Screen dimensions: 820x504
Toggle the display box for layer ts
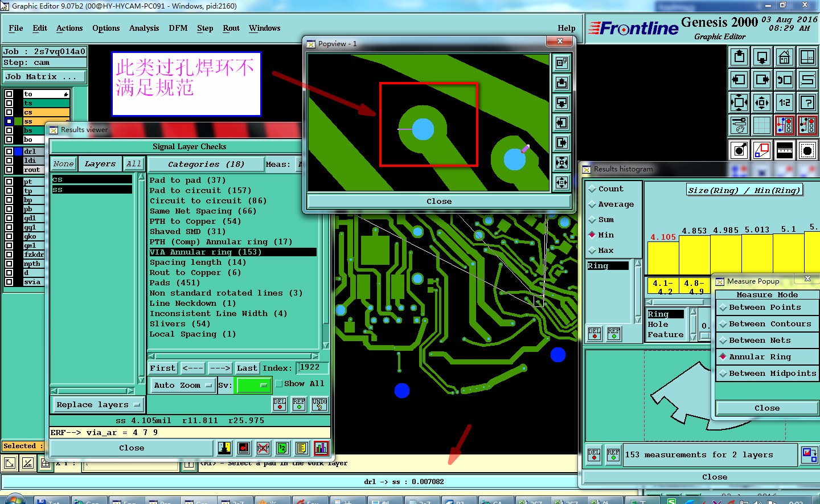[x=9, y=103]
